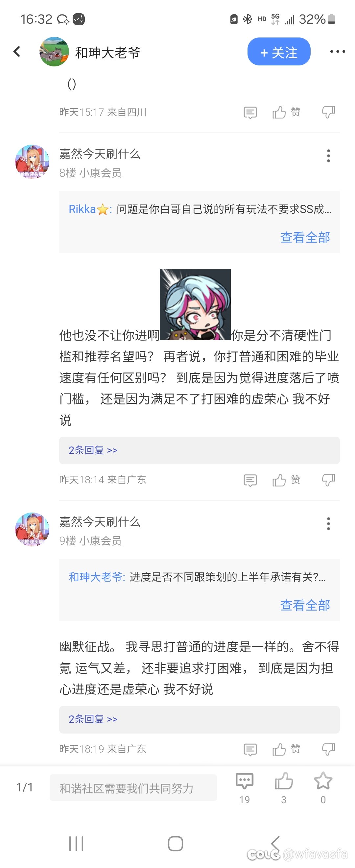Show the 2条回复 under the 9楼 comment
355x868 pixels.
tap(199, 719)
